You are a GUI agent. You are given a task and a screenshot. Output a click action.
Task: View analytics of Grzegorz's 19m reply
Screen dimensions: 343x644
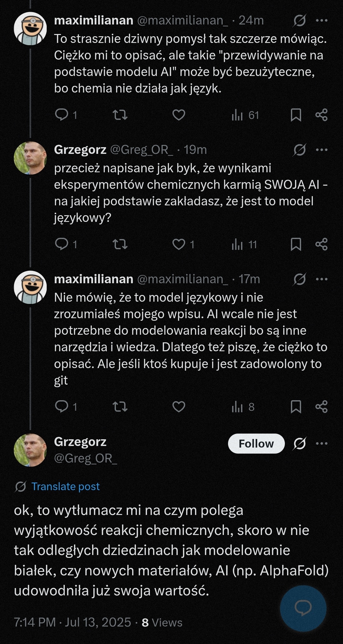pos(238,244)
